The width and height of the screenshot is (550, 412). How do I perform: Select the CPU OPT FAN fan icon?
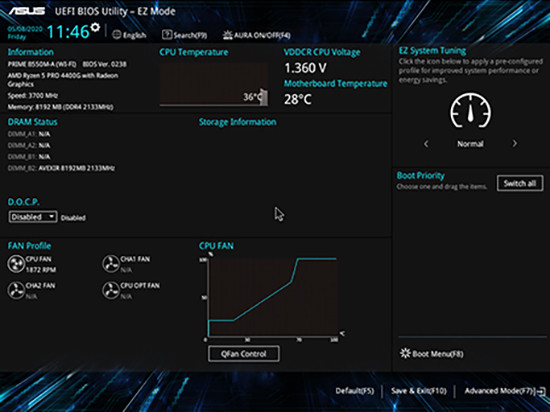(111, 291)
